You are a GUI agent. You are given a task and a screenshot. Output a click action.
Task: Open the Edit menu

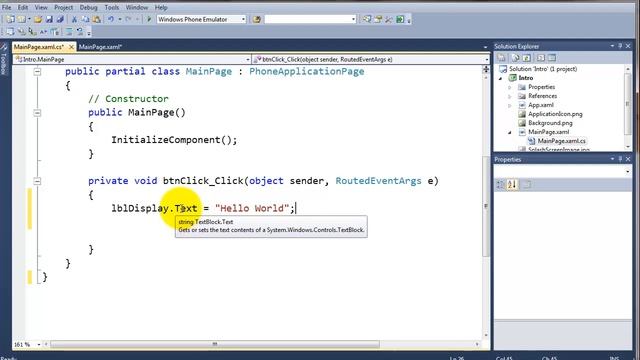(23, 7)
